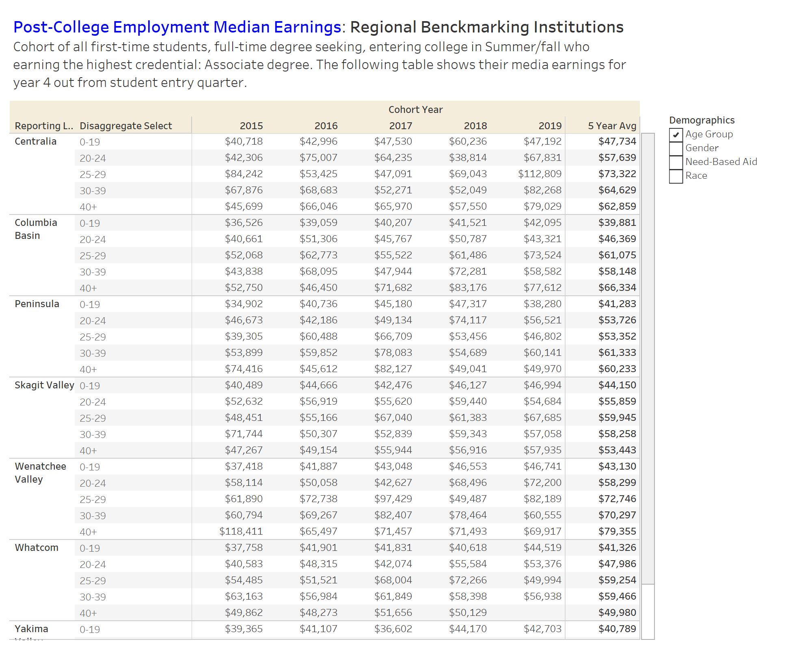The height and width of the screenshot is (650, 812).
Task: Click Whatcom 40+ five-year average $49,980
Action: tap(617, 613)
